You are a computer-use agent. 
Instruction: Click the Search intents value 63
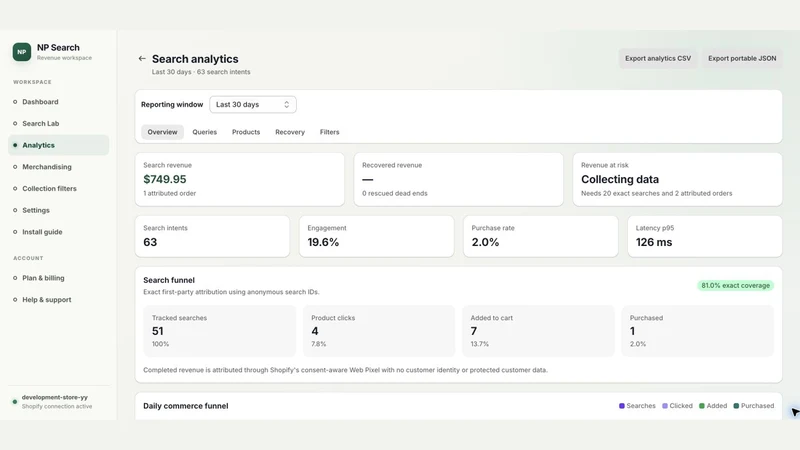(x=150, y=242)
